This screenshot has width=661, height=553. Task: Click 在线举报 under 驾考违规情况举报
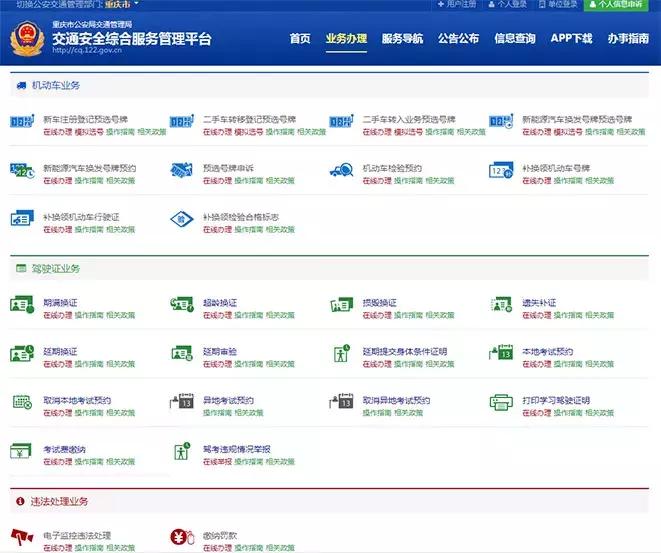coord(218,462)
